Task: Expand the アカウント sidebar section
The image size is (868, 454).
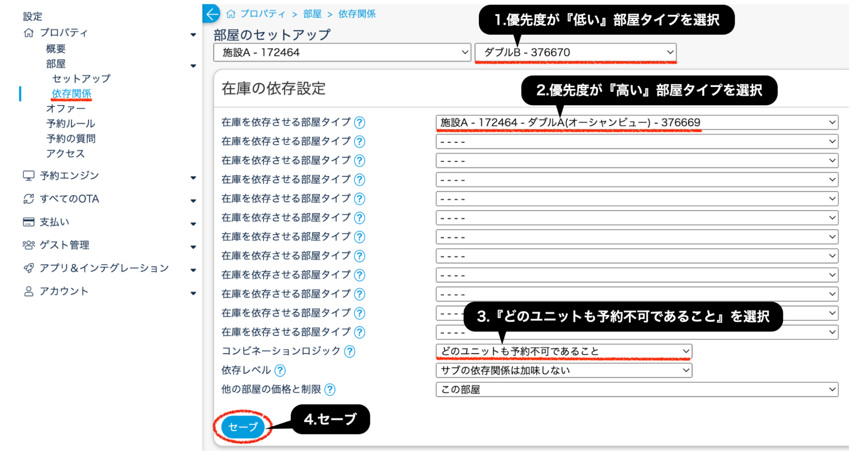Action: coord(64,291)
